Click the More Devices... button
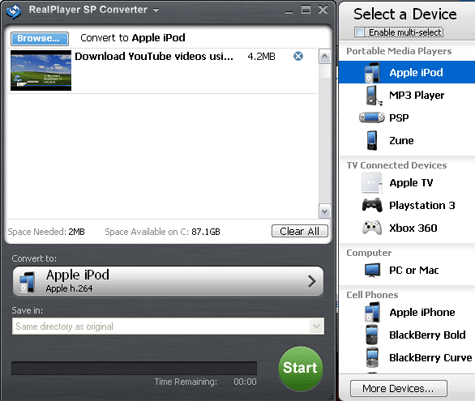 [x=399, y=388]
